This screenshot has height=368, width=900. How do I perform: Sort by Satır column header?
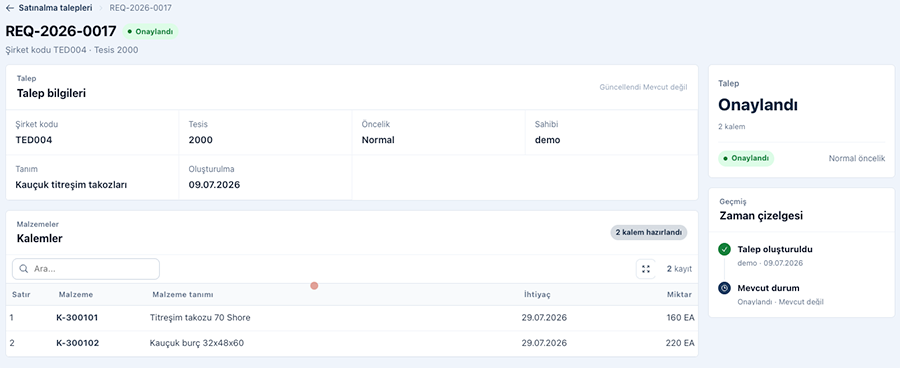click(x=21, y=295)
